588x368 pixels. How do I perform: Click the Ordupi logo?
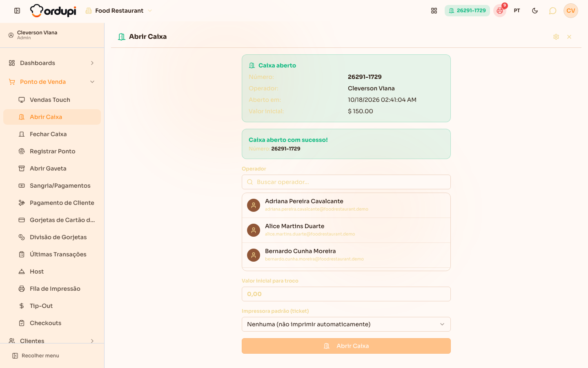[x=53, y=11]
